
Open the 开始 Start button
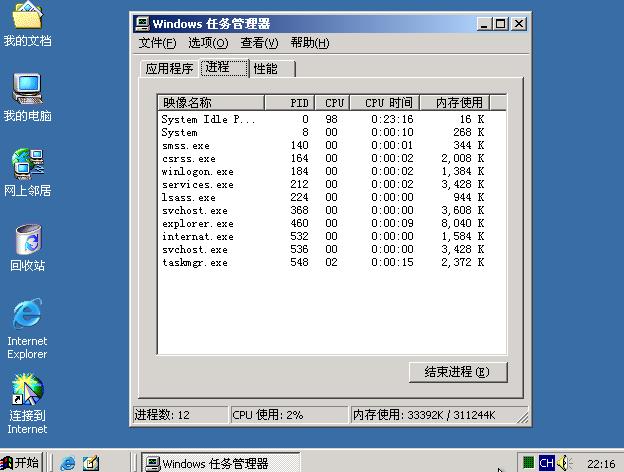(21, 462)
